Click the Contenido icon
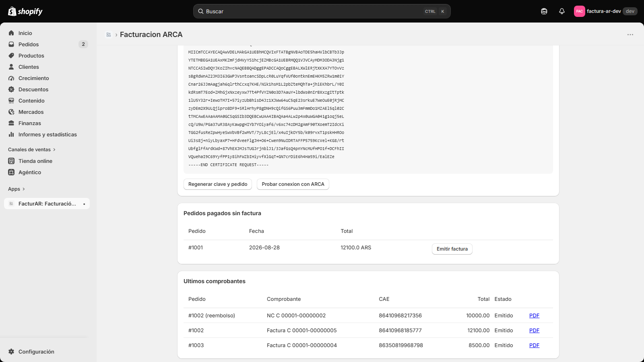This screenshot has height=362, width=644. 11,101
